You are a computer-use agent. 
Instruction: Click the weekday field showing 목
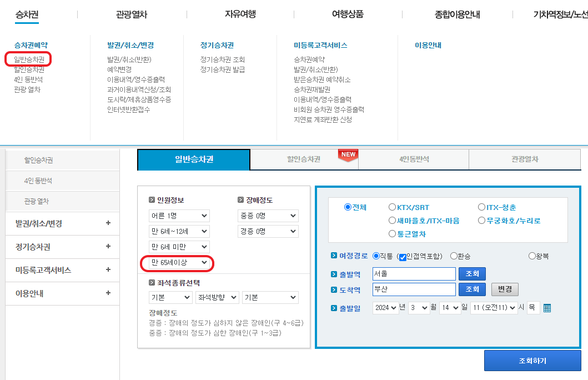click(x=533, y=308)
